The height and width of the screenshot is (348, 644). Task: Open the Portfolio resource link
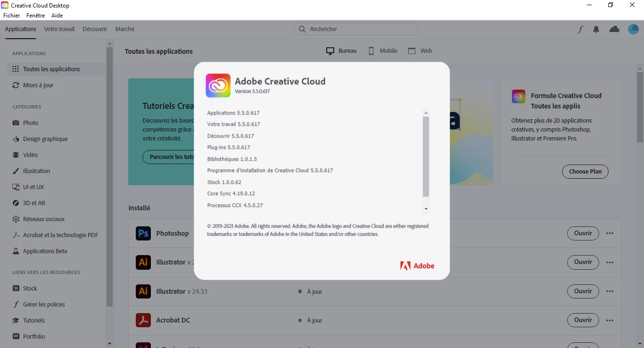point(56,336)
